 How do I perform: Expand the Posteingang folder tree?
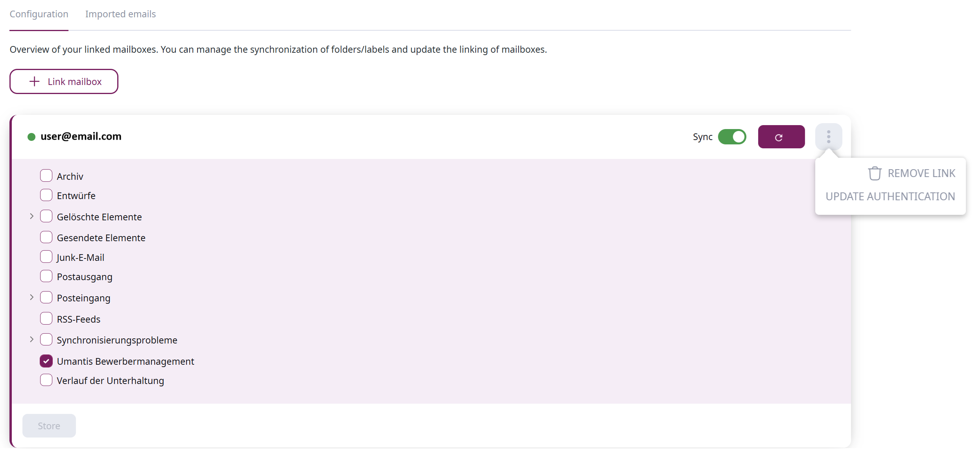(x=31, y=297)
